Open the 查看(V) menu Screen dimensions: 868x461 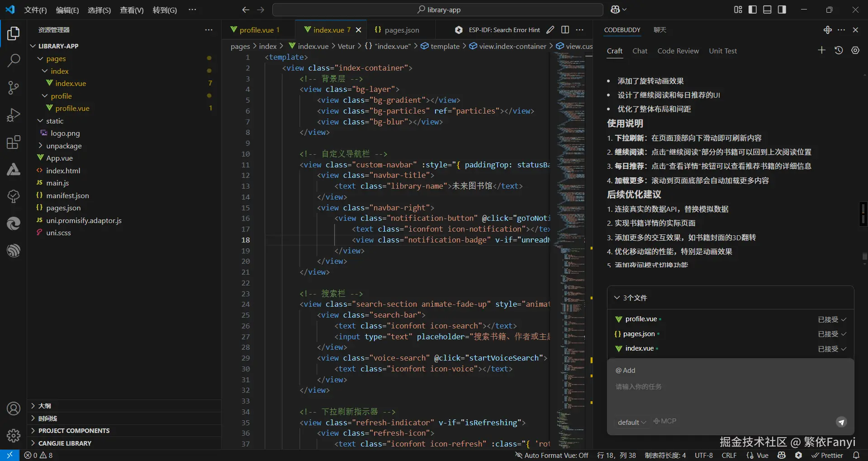[132, 10]
